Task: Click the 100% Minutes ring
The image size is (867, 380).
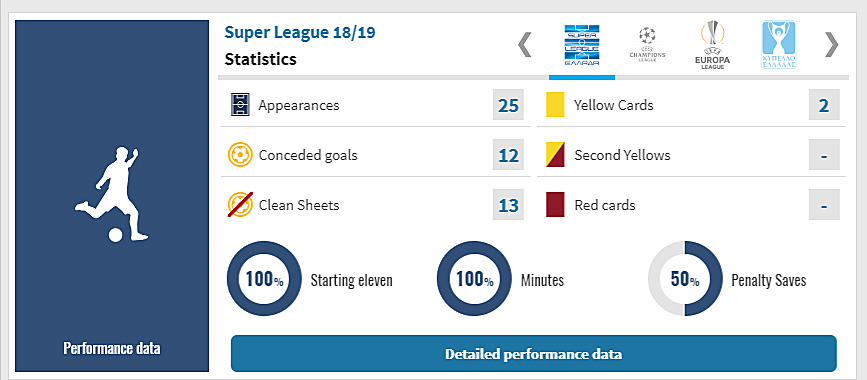Action: (474, 278)
